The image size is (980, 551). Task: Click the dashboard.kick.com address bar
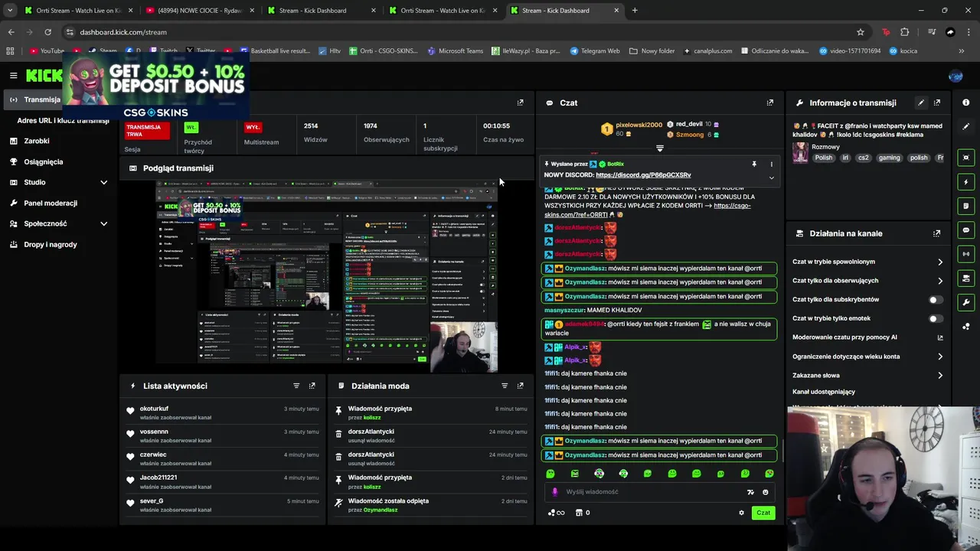pyautogui.click(x=459, y=32)
